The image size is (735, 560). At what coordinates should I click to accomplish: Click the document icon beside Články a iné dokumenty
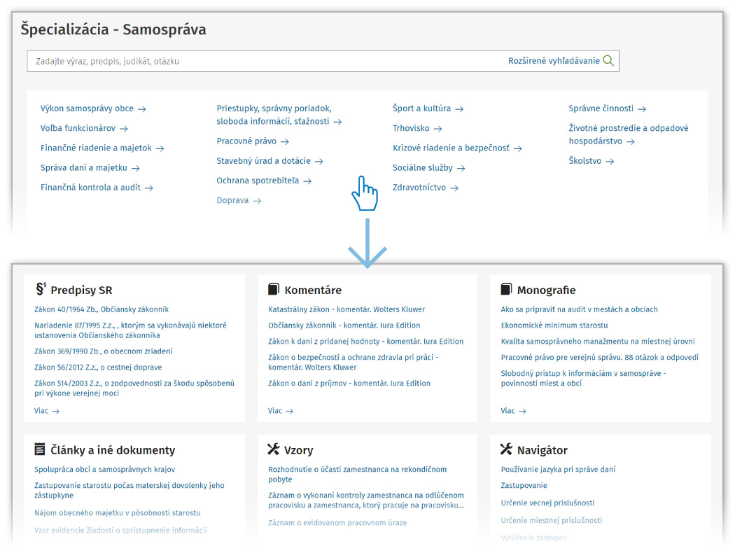40,449
